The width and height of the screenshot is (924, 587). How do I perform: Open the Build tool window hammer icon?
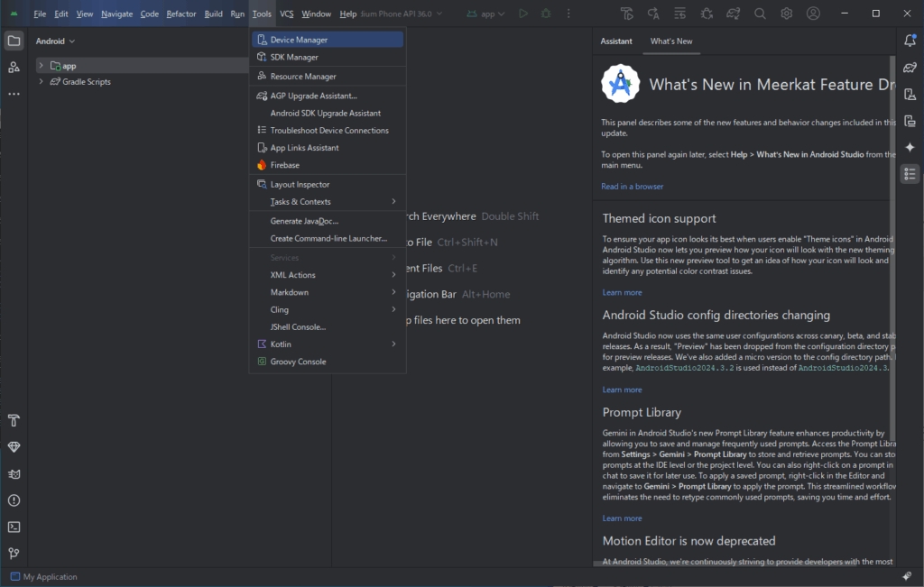[x=14, y=420]
